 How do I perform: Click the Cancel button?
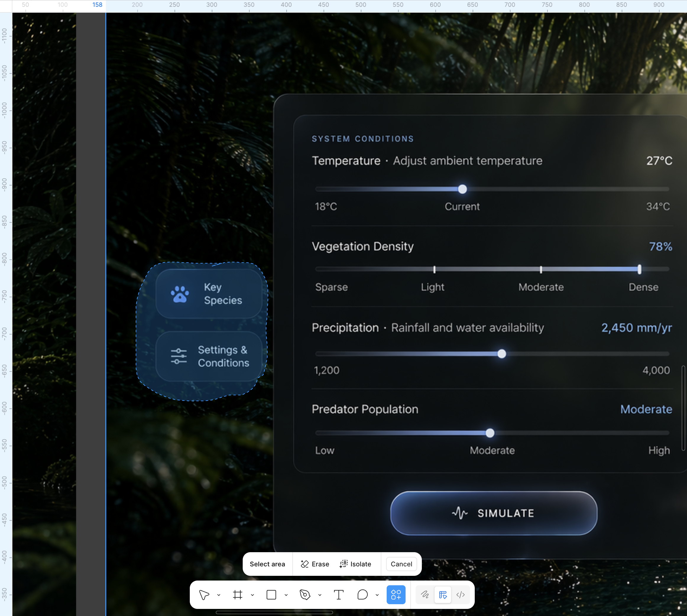click(x=401, y=564)
